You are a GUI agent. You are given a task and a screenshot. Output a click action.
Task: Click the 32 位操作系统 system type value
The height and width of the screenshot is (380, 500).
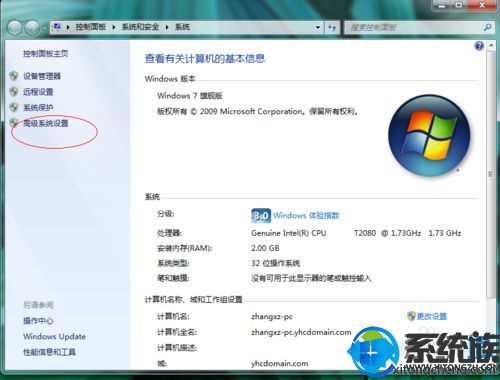coord(275,263)
